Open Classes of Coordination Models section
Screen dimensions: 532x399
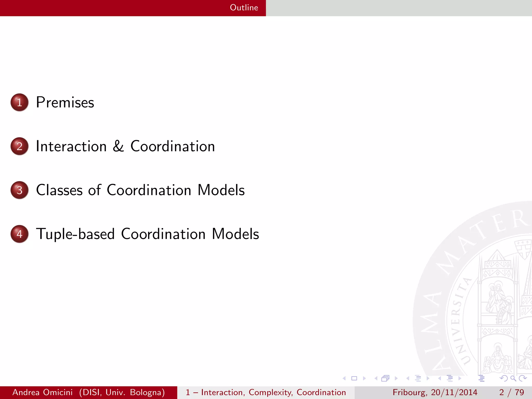click(140, 190)
